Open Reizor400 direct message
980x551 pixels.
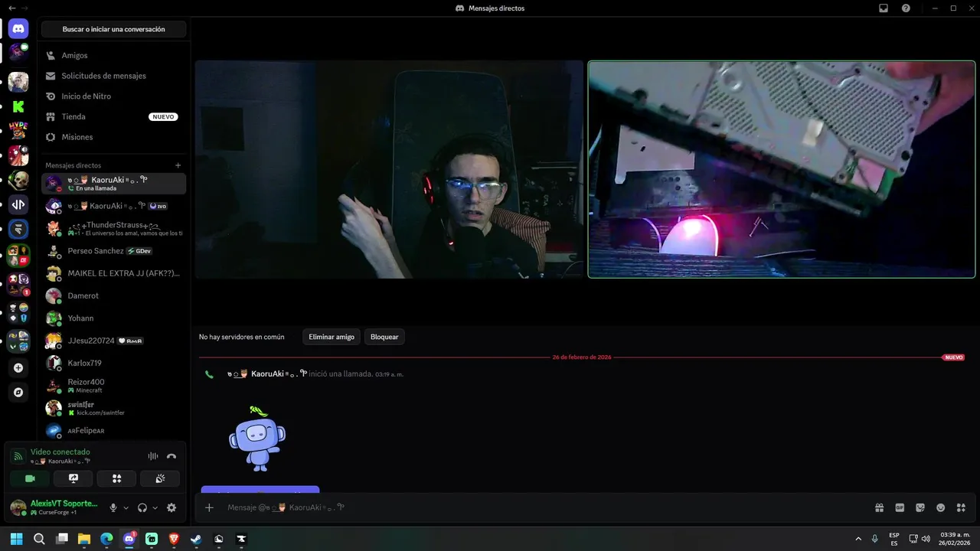coord(114,386)
